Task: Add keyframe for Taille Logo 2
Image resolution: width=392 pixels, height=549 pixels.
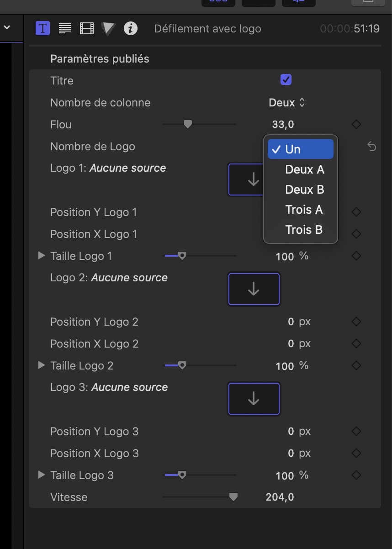Action: 356,365
